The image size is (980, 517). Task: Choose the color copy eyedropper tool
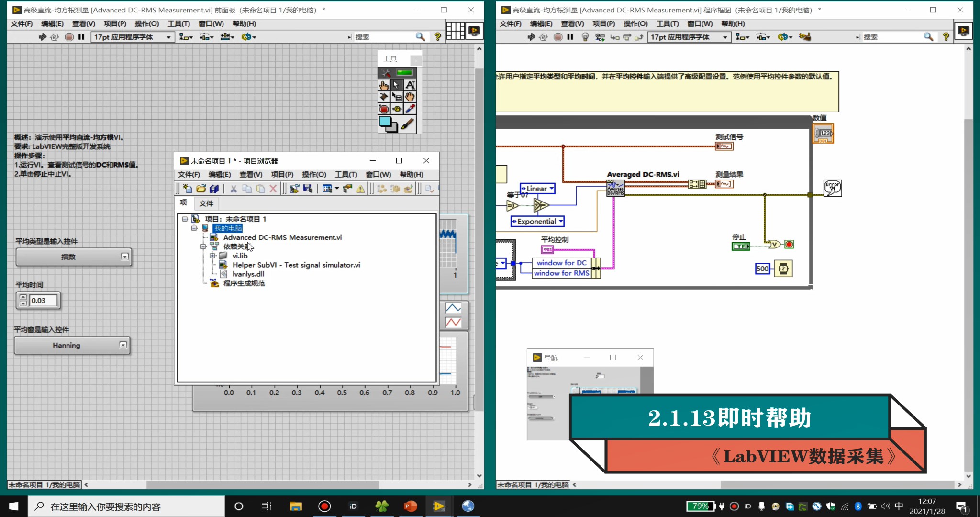[x=410, y=109]
